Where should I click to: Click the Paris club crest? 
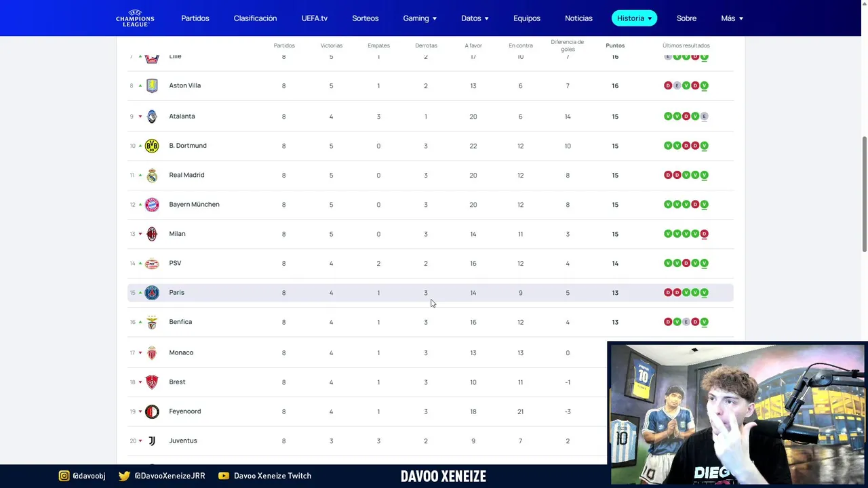click(x=152, y=293)
